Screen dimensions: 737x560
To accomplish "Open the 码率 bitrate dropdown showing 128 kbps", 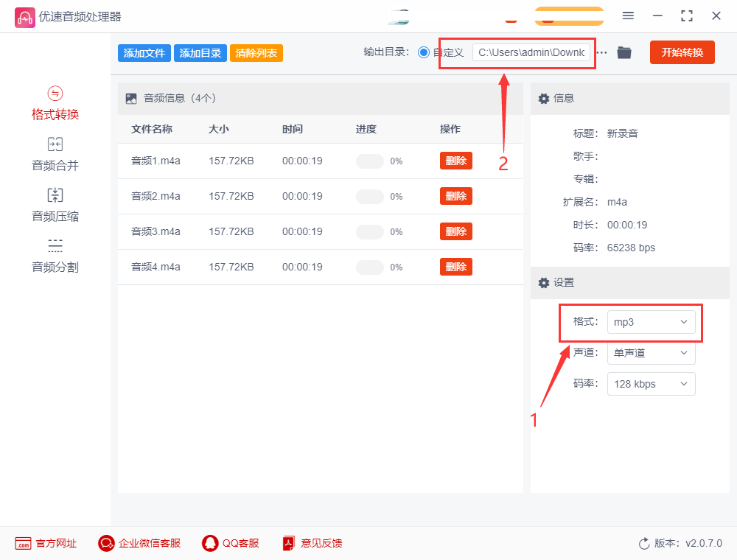I will (x=652, y=384).
